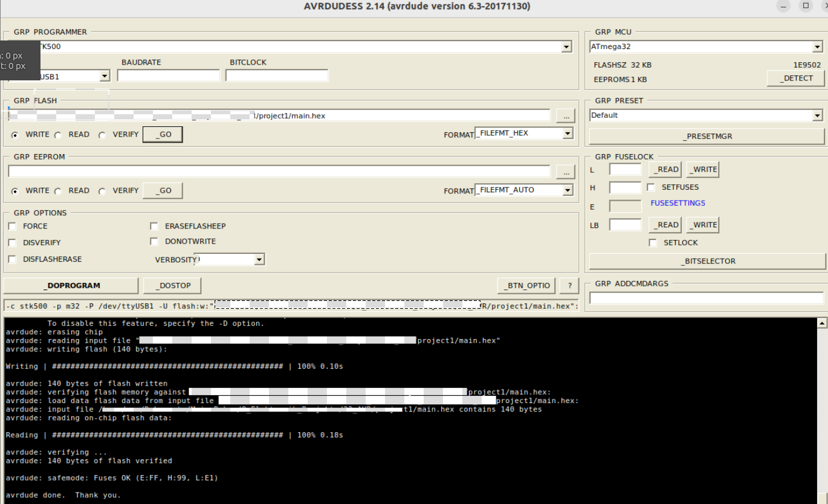Image resolution: width=828 pixels, height=504 pixels.
Task: Open the VERBOSITY dropdown
Action: [x=259, y=259]
